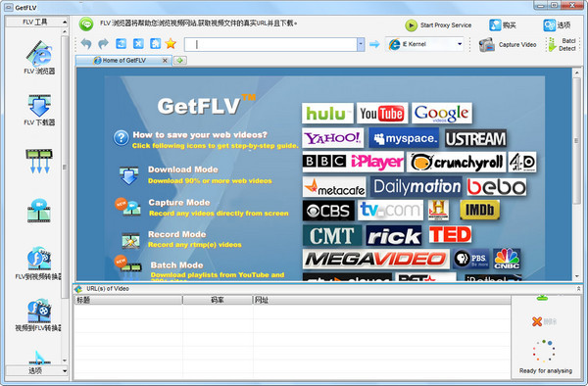Click Capture Video button

click(x=508, y=45)
